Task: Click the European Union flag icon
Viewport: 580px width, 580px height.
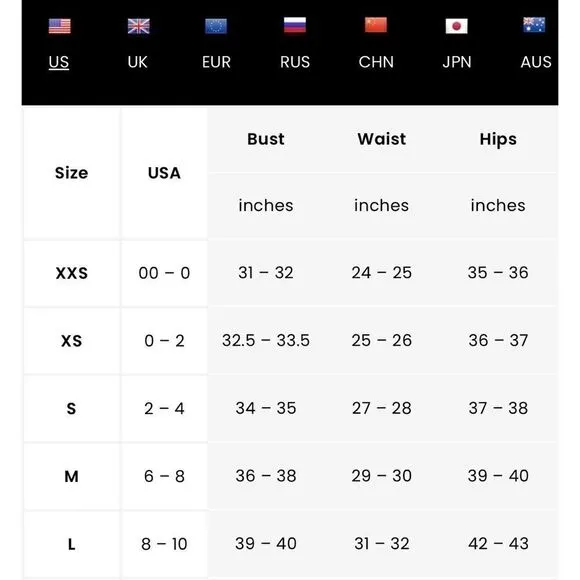Action: (216, 26)
